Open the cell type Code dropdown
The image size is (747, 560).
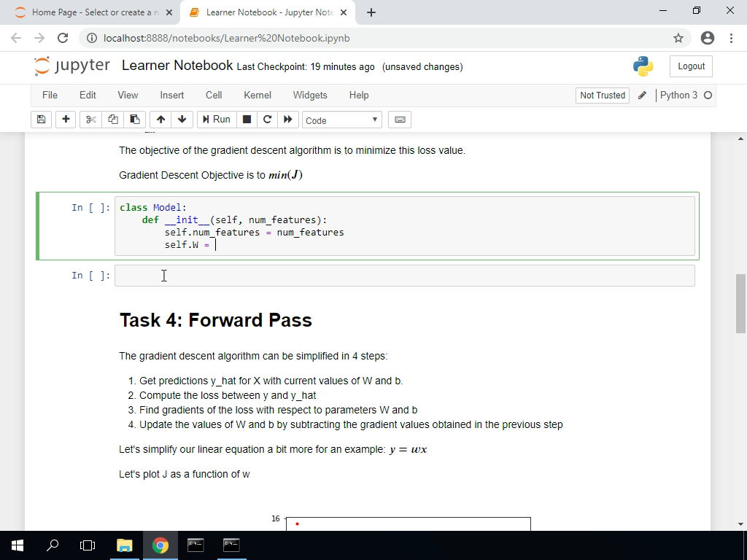pos(341,120)
